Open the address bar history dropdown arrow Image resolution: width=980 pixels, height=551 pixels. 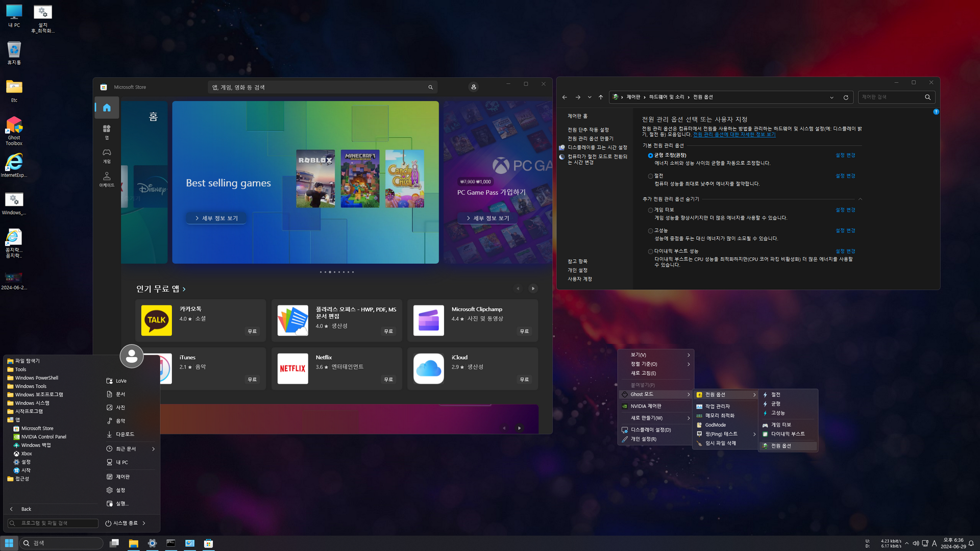click(831, 97)
